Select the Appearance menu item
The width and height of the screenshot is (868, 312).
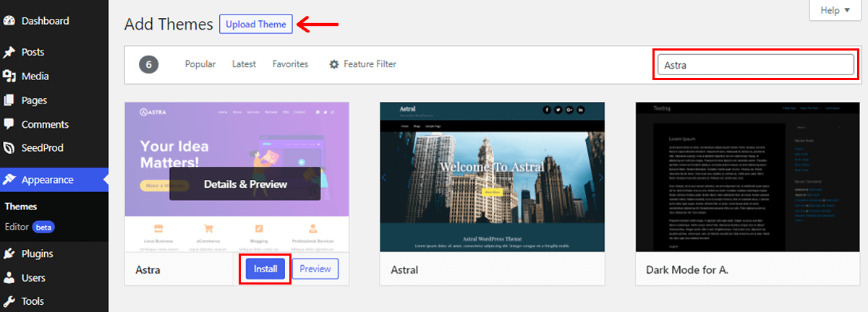54,180
